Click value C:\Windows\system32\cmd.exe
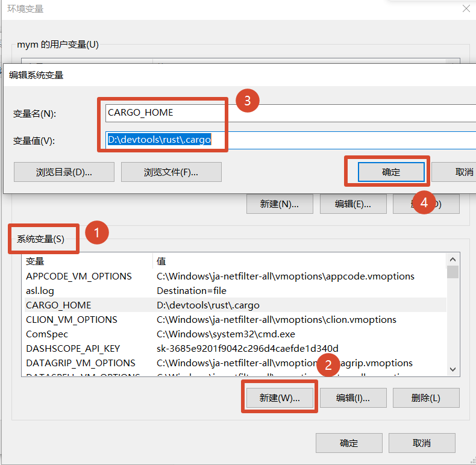 click(x=226, y=334)
